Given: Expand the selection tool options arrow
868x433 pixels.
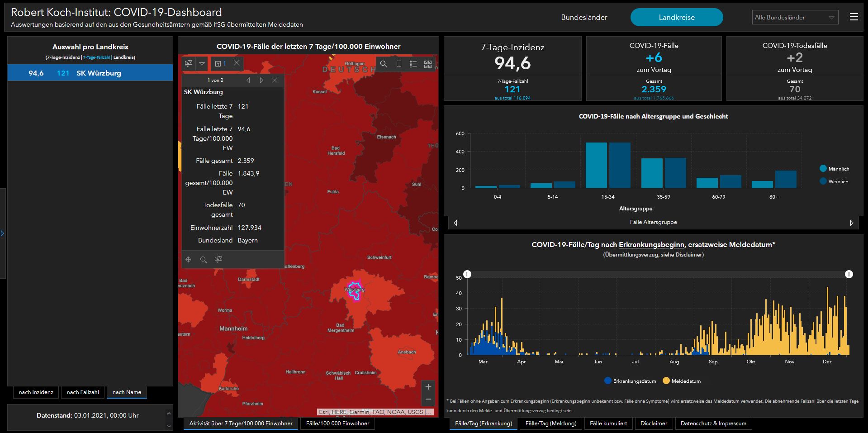Looking at the screenshot, I should [x=202, y=64].
